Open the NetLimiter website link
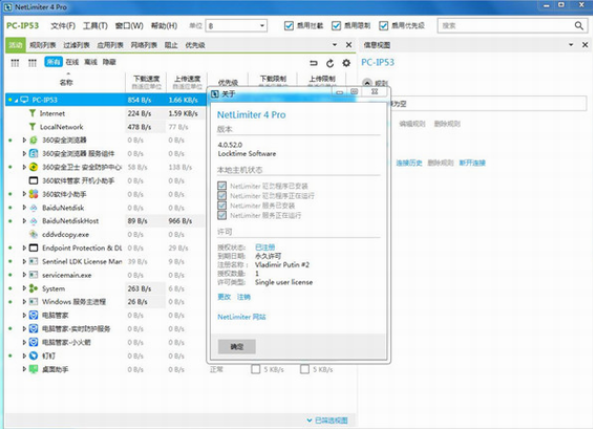Screen dimensions: 593x429 click(x=242, y=317)
